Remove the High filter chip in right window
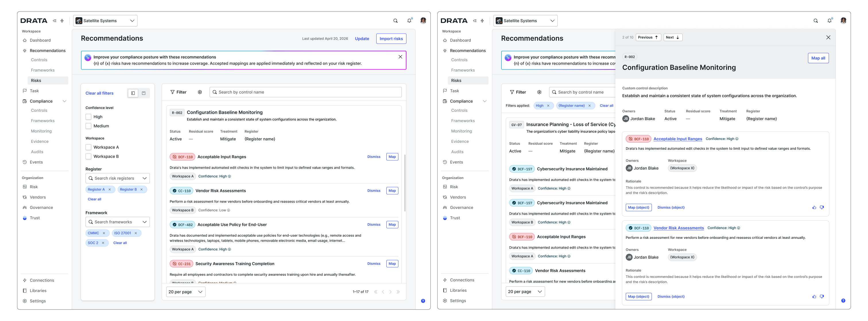868x321 pixels. [548, 105]
